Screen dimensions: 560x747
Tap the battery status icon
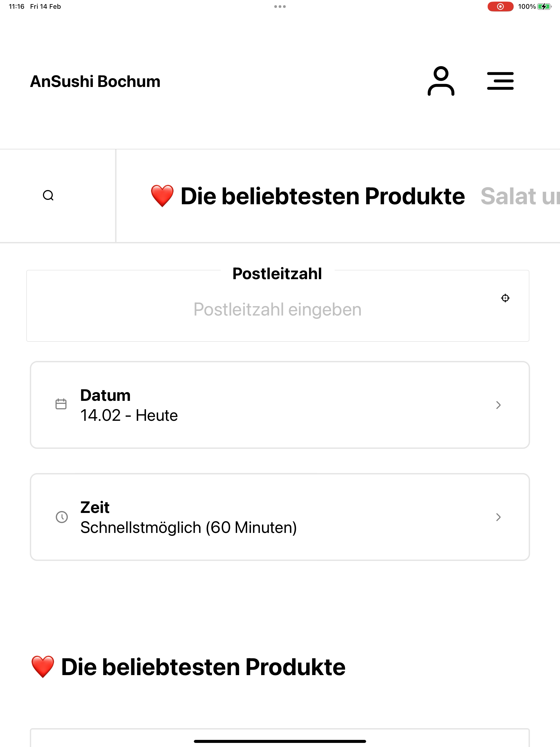click(544, 6)
